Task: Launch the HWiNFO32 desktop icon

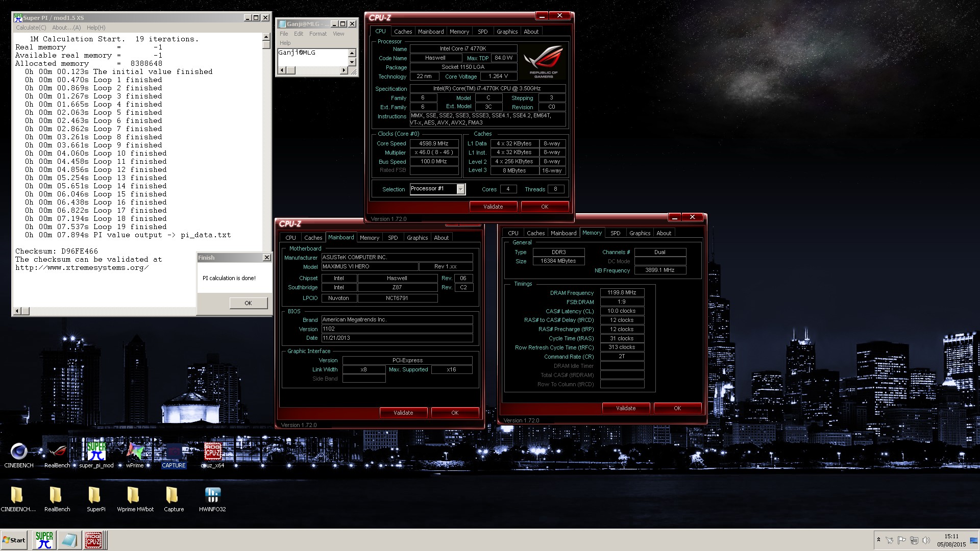Action: tap(212, 498)
